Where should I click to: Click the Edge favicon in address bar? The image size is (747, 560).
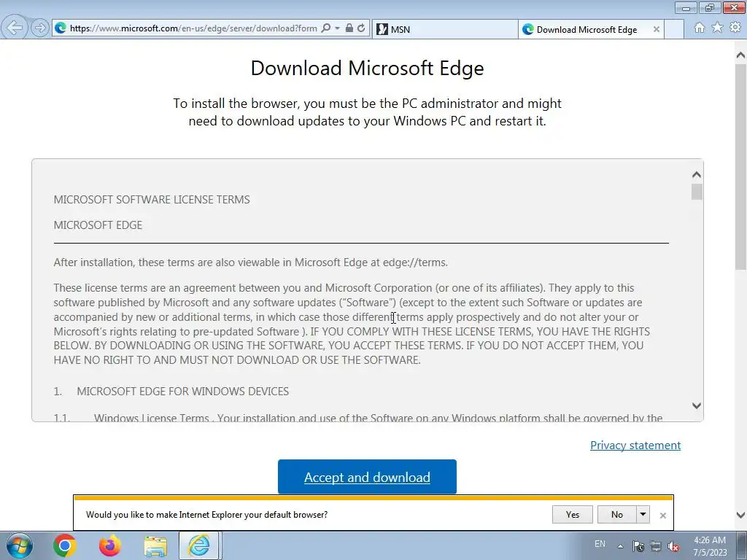[61, 28]
